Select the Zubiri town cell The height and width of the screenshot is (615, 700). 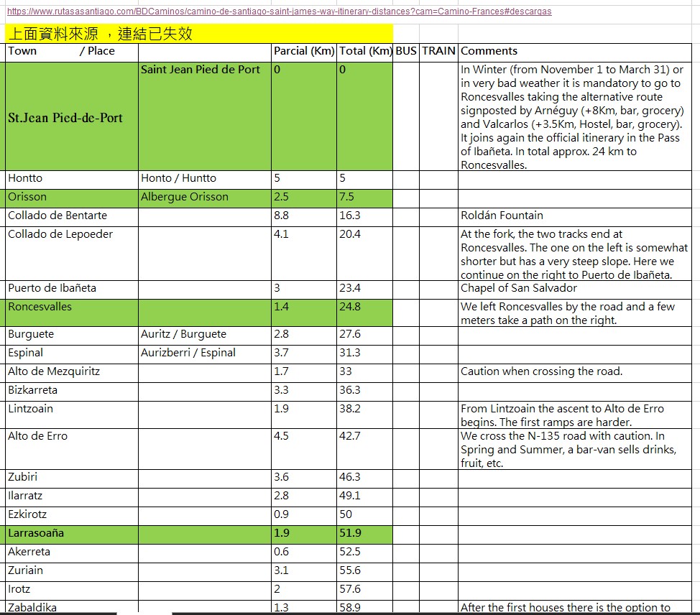pyautogui.click(x=70, y=477)
